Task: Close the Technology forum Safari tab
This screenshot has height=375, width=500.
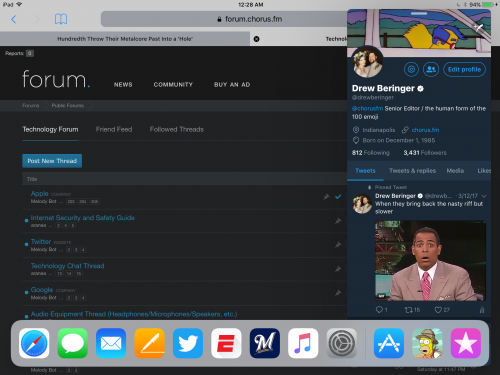Action: [256, 39]
